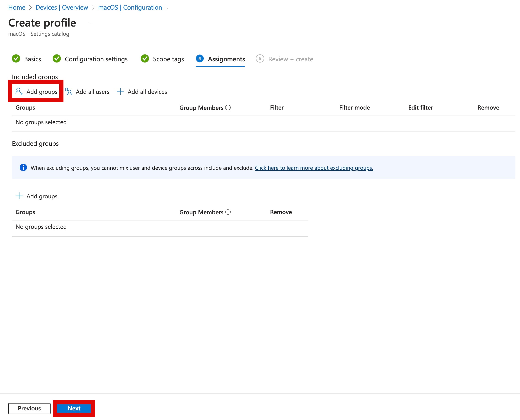
Task: Click Add groups under Included groups
Action: click(x=36, y=92)
